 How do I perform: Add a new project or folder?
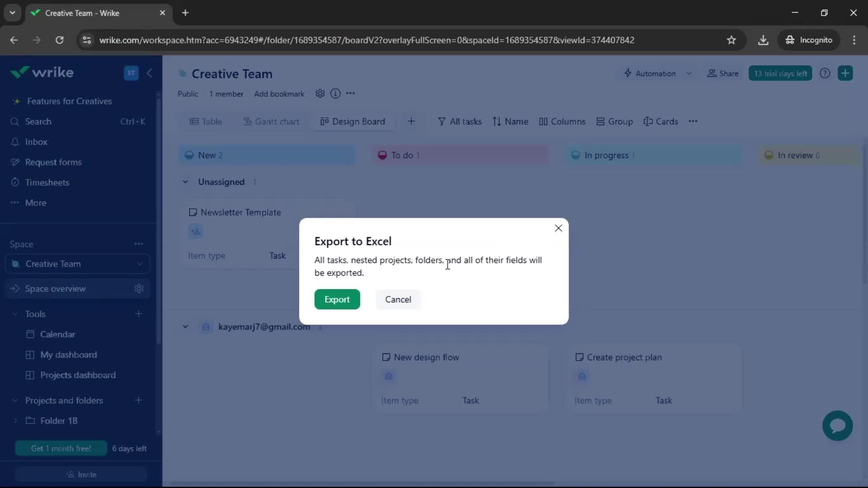139,400
